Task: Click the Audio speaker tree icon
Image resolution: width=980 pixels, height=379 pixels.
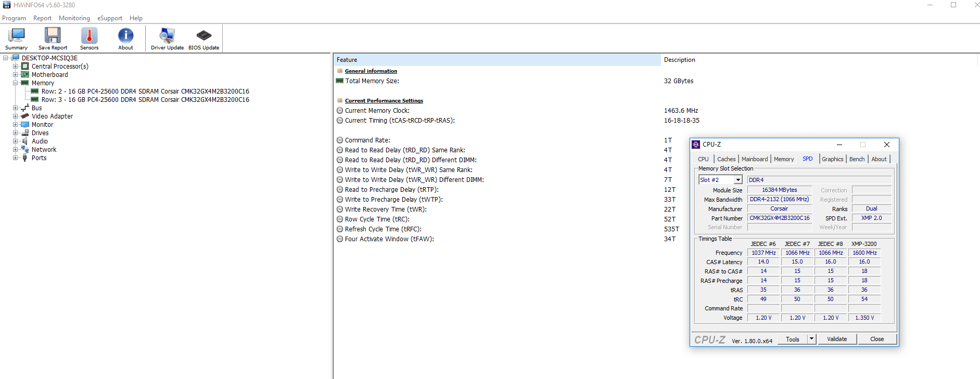Action: [x=25, y=141]
